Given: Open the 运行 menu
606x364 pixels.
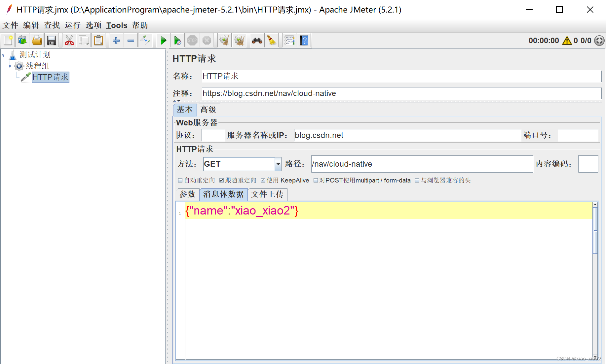Looking at the screenshot, I should click(x=73, y=25).
